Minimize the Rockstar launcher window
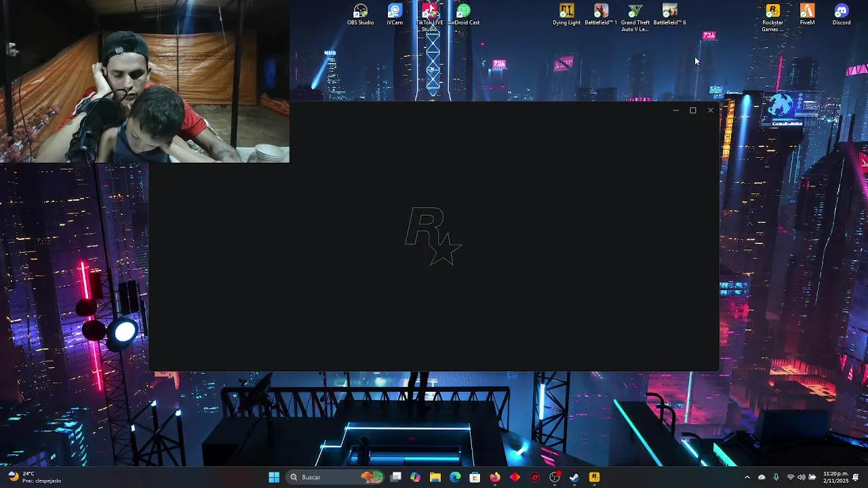Viewport: 868px width, 488px height. pos(675,110)
